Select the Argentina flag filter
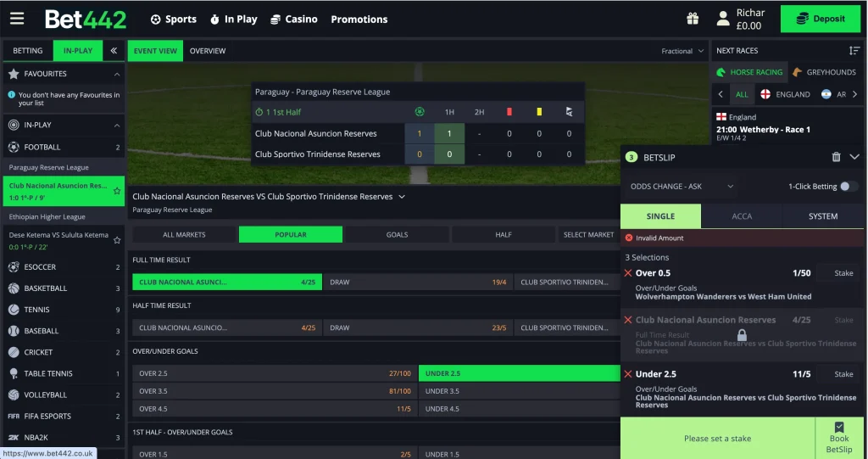This screenshot has width=868, height=459. tap(826, 94)
